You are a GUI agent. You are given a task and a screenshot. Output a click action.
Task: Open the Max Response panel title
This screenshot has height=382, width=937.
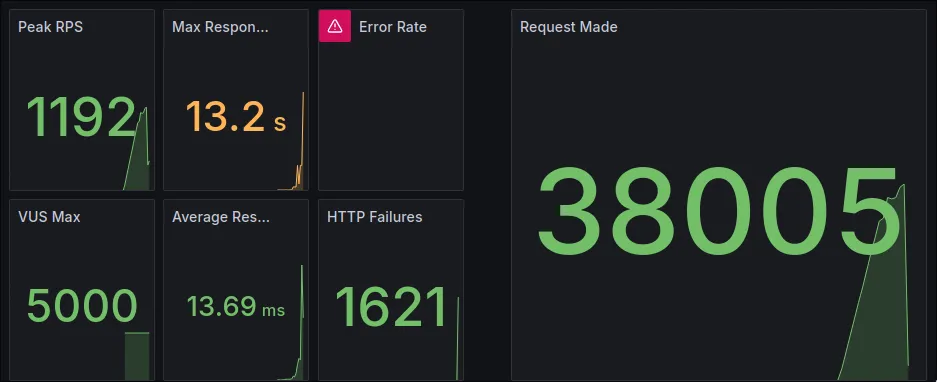(221, 27)
